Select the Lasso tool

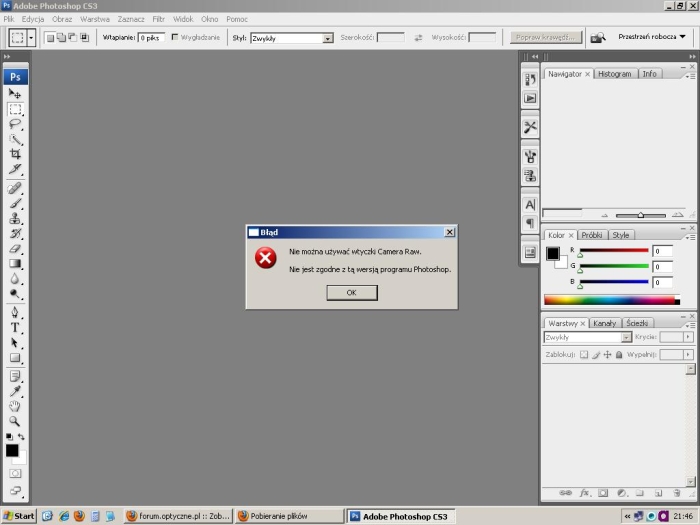pos(15,125)
